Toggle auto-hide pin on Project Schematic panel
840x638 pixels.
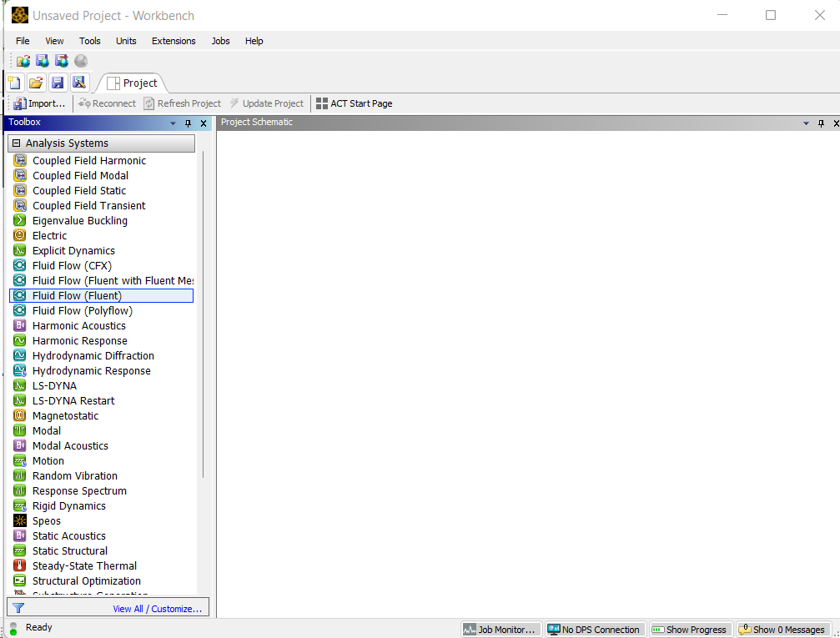pos(821,123)
